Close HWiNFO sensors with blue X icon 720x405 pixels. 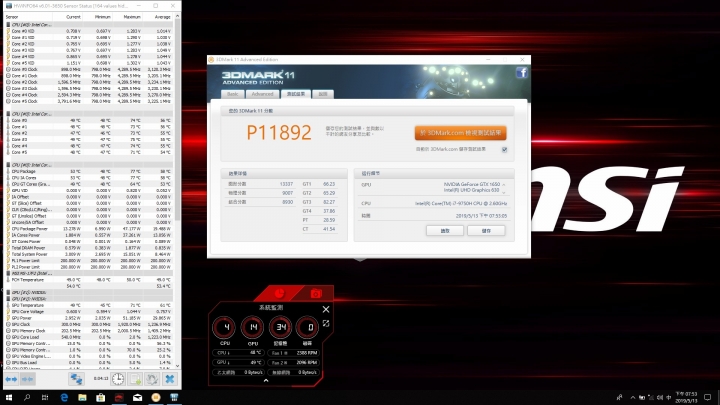169,379
